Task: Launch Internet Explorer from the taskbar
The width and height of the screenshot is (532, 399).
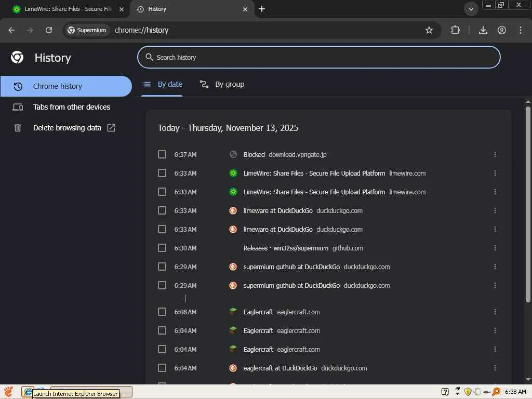Action: click(28, 392)
